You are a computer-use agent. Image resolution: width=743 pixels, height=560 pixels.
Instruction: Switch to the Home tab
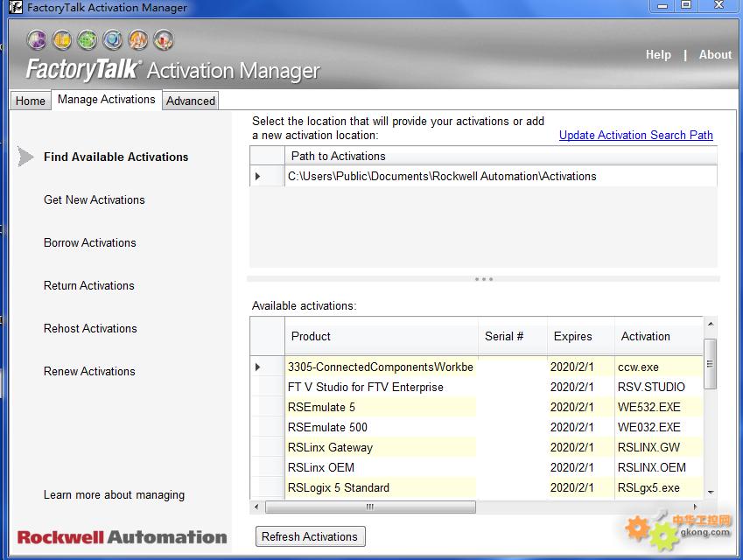tap(31, 101)
